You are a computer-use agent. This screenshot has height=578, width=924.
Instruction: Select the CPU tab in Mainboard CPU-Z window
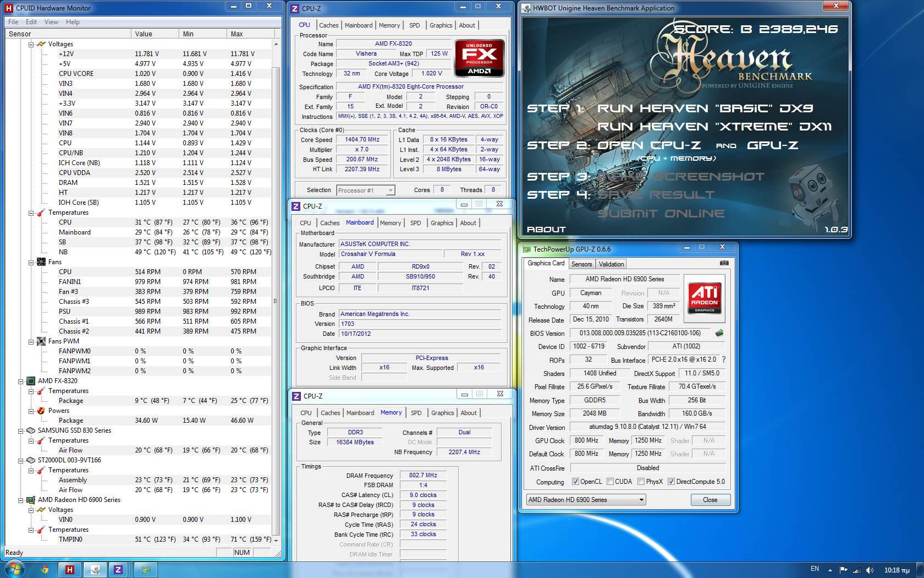(305, 223)
